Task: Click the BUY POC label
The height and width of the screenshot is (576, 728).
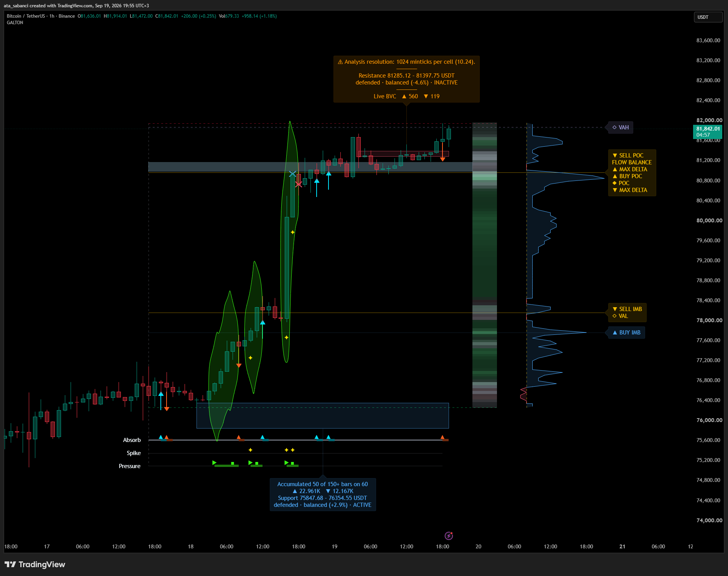Action: [x=627, y=176]
